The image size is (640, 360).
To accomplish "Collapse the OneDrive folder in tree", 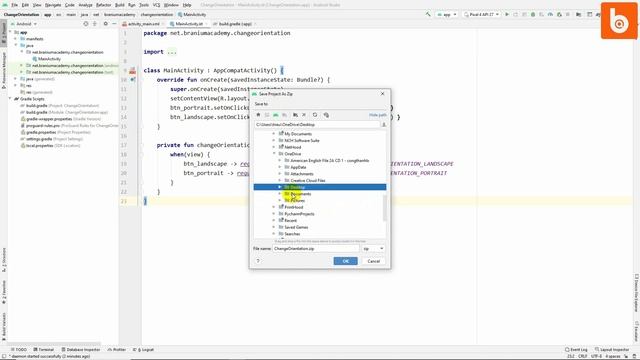I will click(x=274, y=154).
